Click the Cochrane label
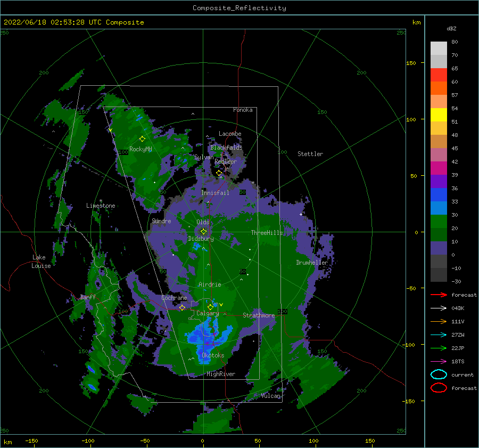Viewport: 479px width, 448px height. 174,298
